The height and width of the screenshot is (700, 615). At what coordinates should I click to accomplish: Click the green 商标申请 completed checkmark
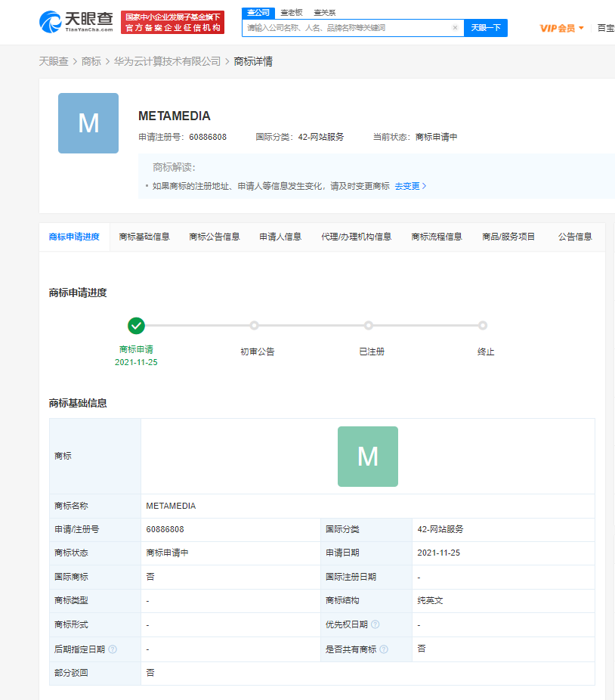pyautogui.click(x=137, y=326)
